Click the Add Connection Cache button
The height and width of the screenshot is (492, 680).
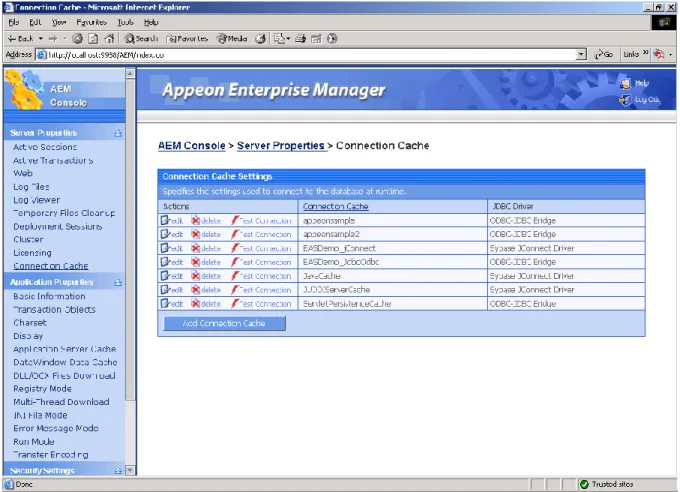tap(224, 323)
